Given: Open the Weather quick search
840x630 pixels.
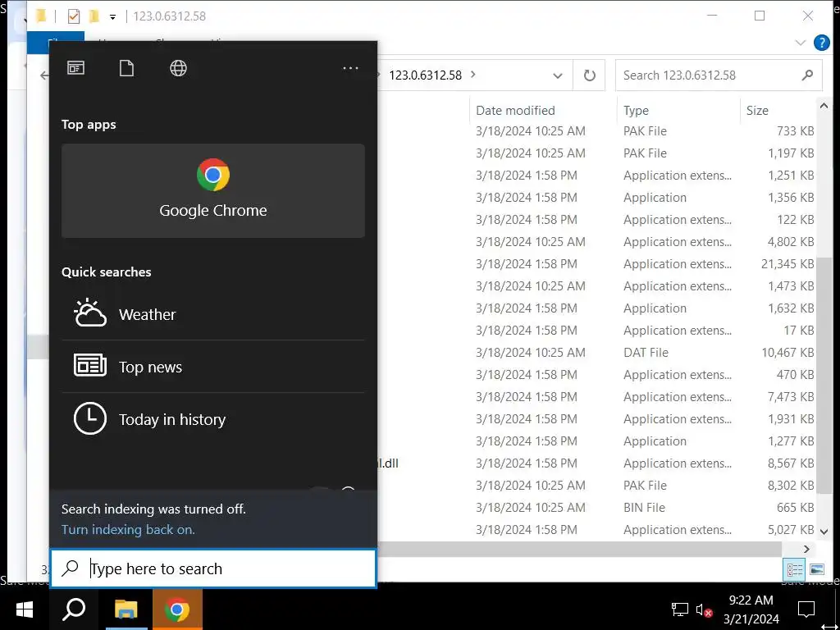Looking at the screenshot, I should click(213, 314).
